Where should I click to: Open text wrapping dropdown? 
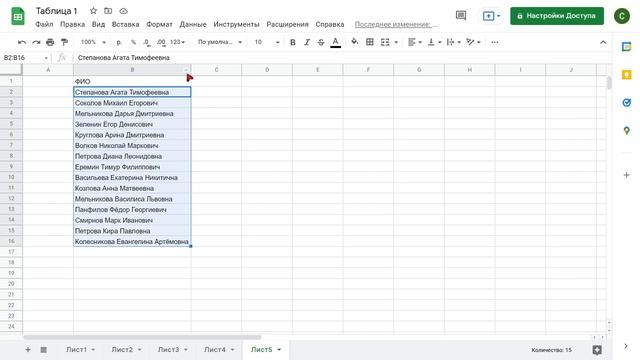[453, 42]
